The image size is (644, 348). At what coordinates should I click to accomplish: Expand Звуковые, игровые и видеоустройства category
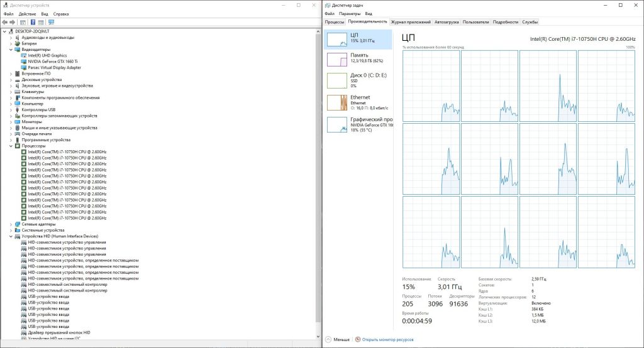click(x=11, y=86)
